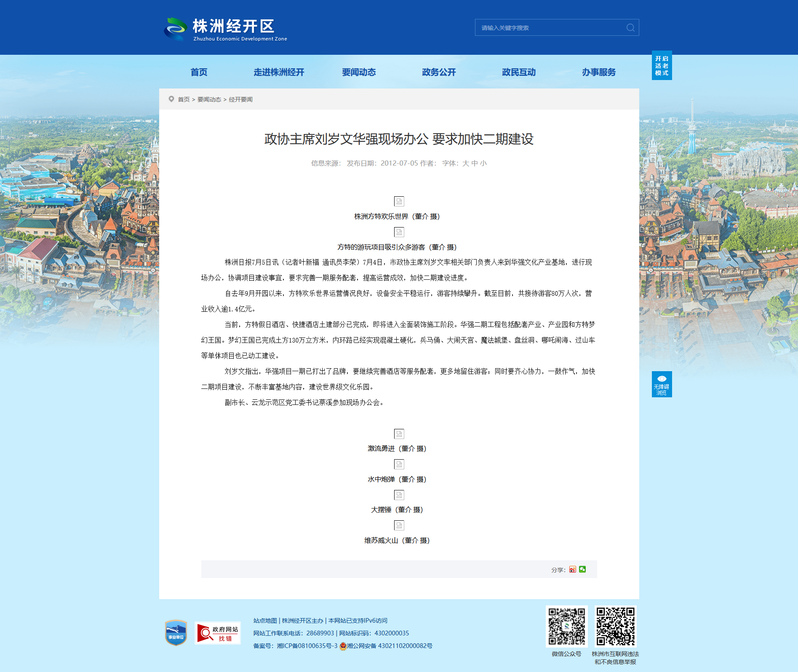Screen dimensions: 798x672
Task: Click the 微信公众号 QR code
Action: [566, 626]
